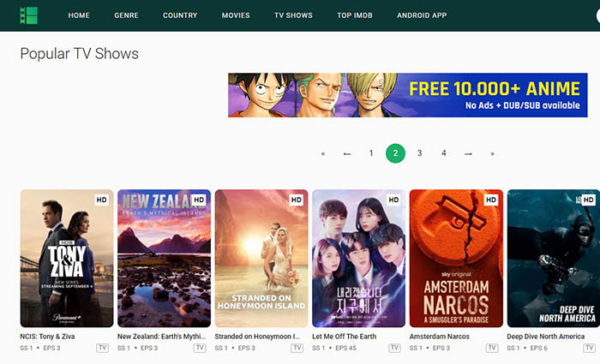Click EPS 6 under Deep Dive North America
Screen dimensions: 600x364
[x=539, y=348]
